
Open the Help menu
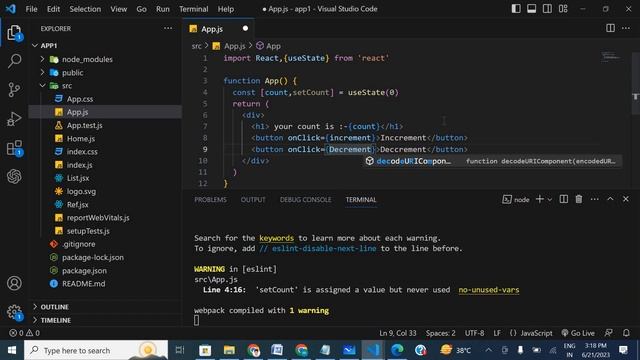tap(226, 9)
